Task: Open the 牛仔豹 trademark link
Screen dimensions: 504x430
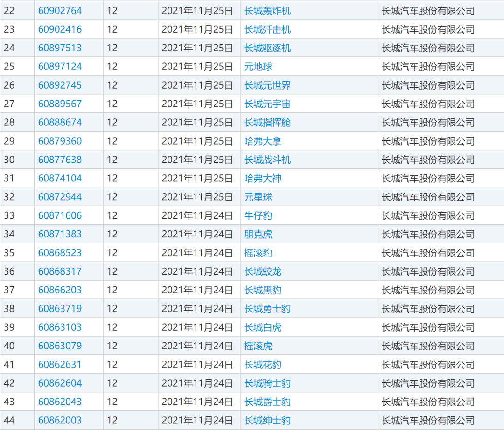Action: pos(258,215)
